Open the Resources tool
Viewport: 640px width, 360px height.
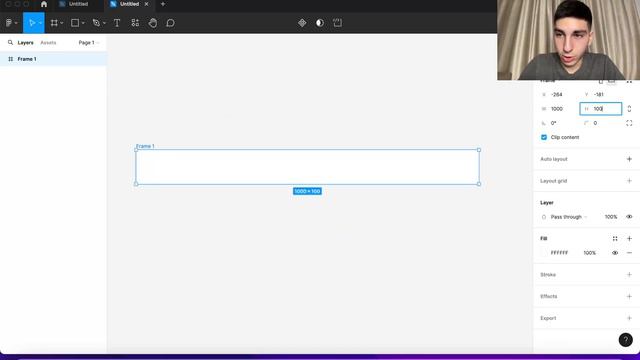click(x=135, y=23)
